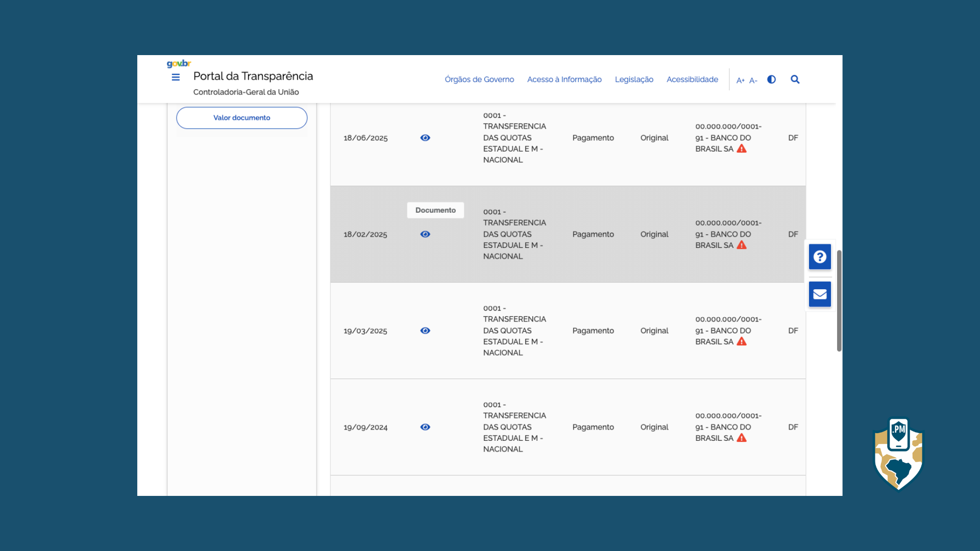Click warning icon in the 18/06/2025 row
The image size is (980, 551).
tap(742, 149)
